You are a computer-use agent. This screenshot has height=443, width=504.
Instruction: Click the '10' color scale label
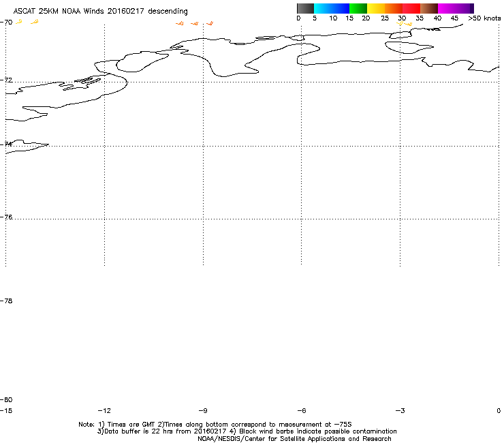point(333,18)
